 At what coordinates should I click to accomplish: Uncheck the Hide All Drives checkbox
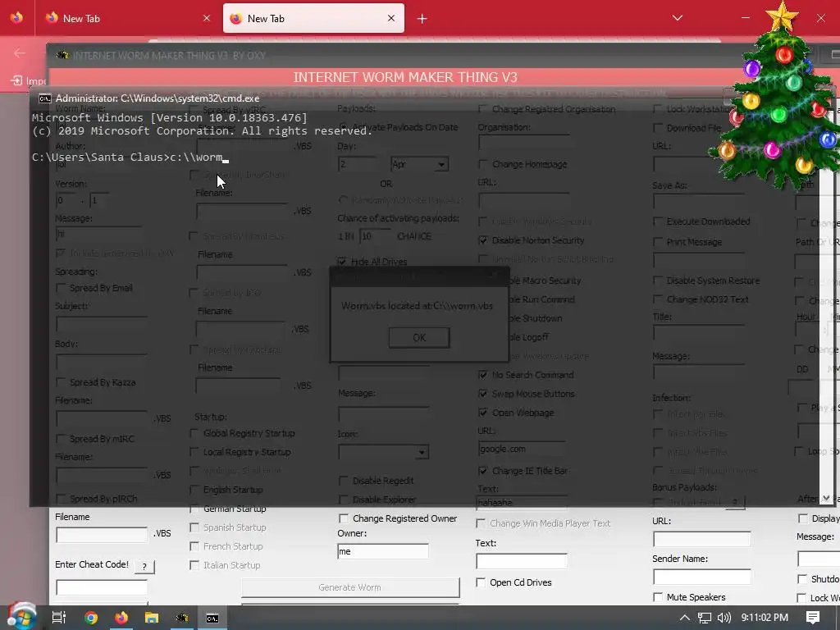[342, 262]
